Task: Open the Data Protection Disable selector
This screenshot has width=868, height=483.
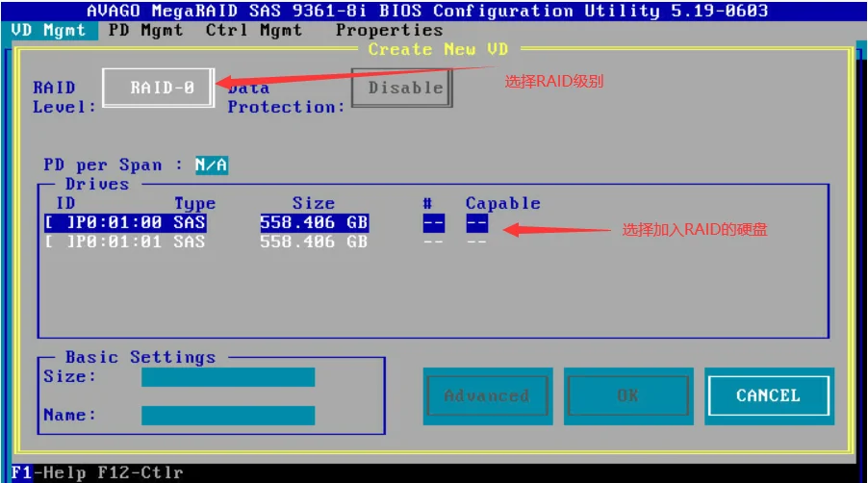Action: click(402, 88)
